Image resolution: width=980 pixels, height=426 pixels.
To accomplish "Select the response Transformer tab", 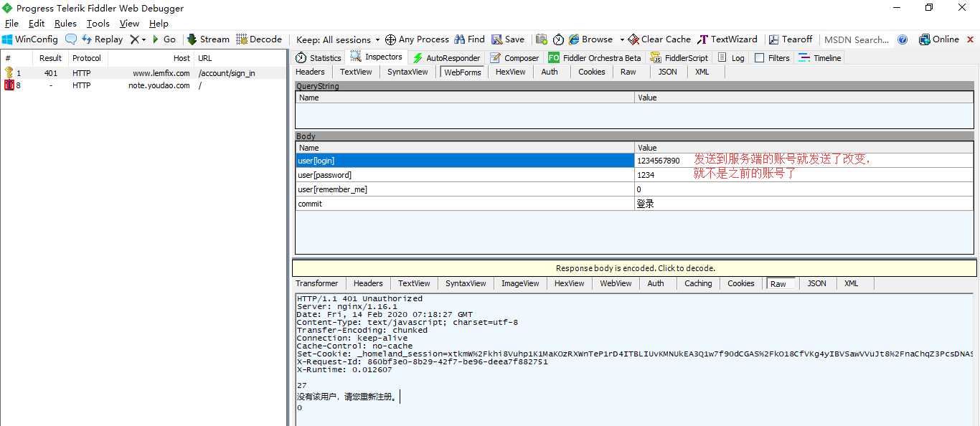I will click(316, 283).
